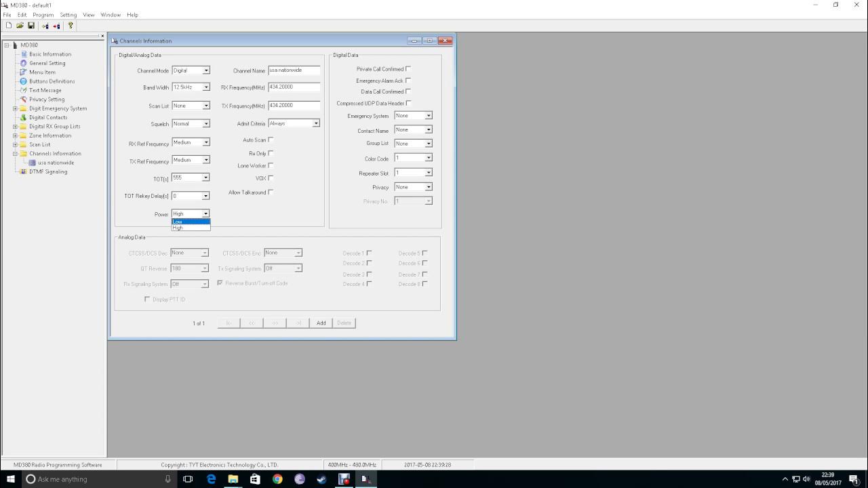Select the Channels Information tree folder
The width and height of the screenshot is (868, 488).
54,153
